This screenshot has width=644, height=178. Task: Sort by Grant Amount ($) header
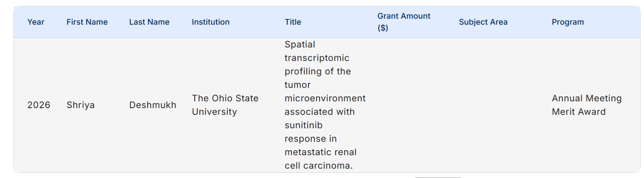[404, 22]
